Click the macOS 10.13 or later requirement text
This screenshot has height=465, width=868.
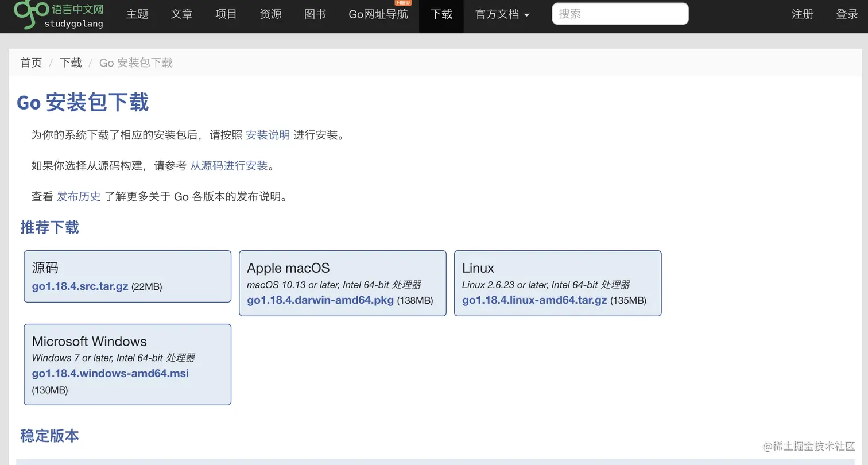click(x=334, y=285)
